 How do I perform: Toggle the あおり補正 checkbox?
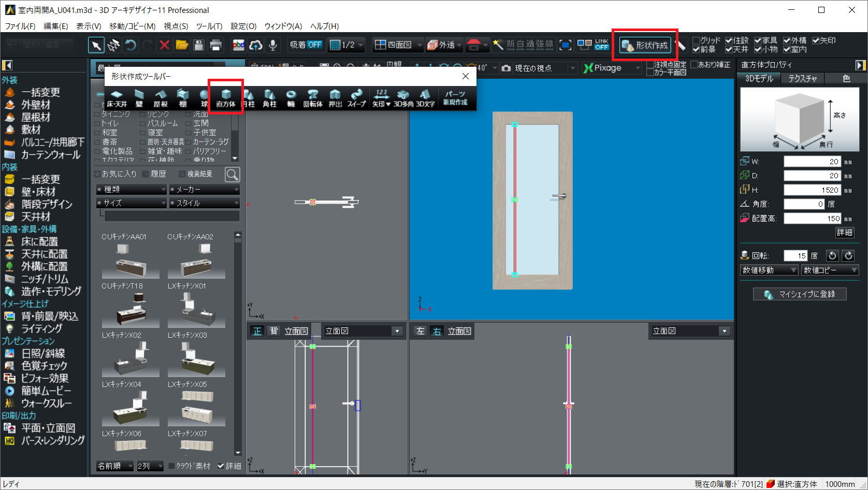pyautogui.click(x=694, y=65)
